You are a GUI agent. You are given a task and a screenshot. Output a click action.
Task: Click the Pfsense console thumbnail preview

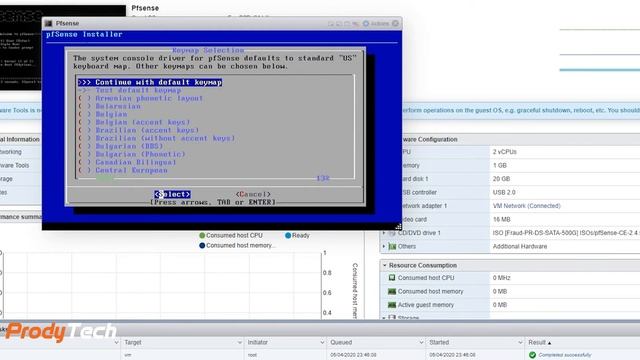(x=21, y=47)
